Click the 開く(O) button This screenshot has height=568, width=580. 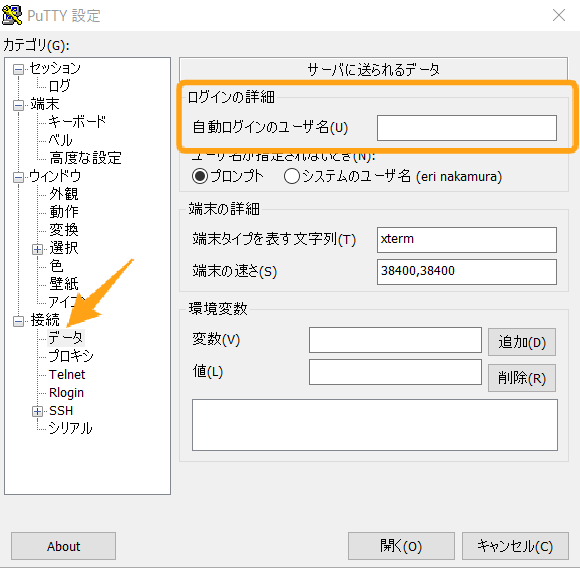click(401, 546)
